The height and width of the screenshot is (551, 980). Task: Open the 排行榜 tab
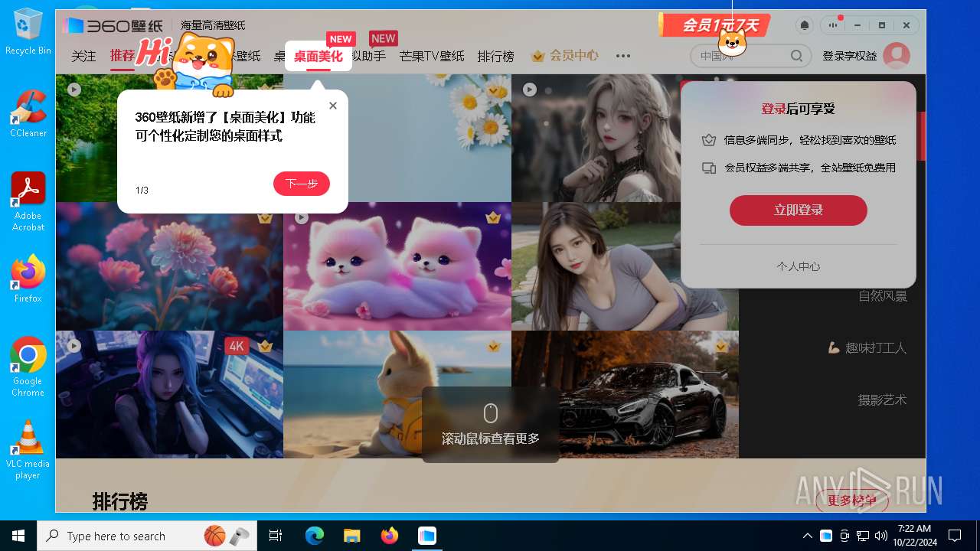pyautogui.click(x=496, y=56)
